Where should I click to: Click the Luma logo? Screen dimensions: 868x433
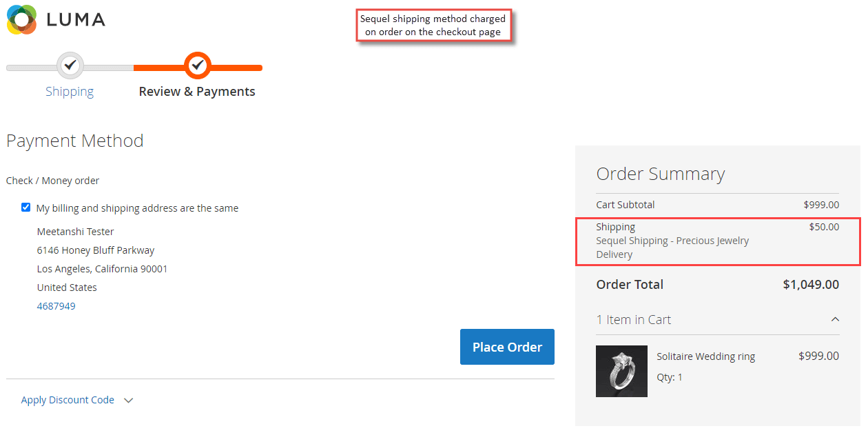55,20
